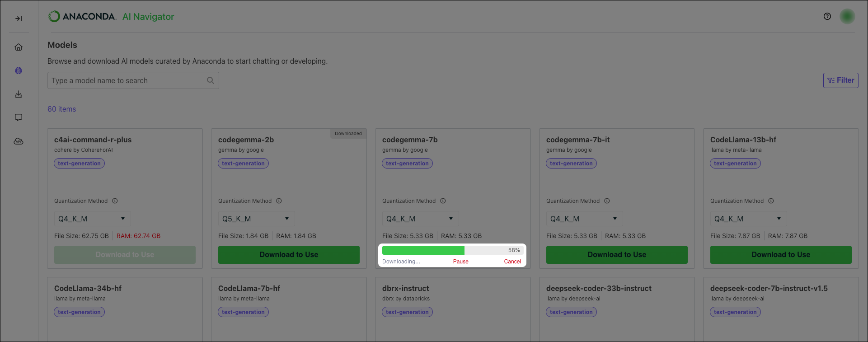Image resolution: width=868 pixels, height=342 pixels.
Task: Select the deepseek-coder-33b-instruct title
Action: pyautogui.click(x=599, y=289)
